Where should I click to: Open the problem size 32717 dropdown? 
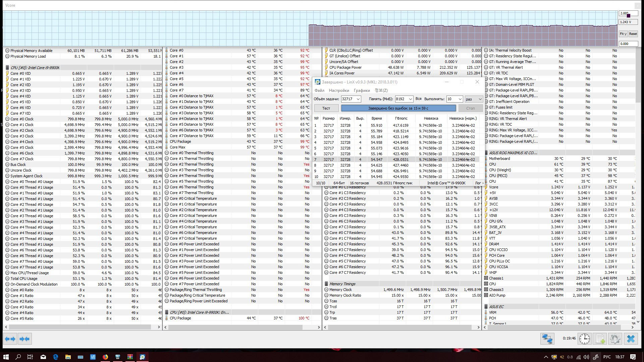[x=358, y=99]
